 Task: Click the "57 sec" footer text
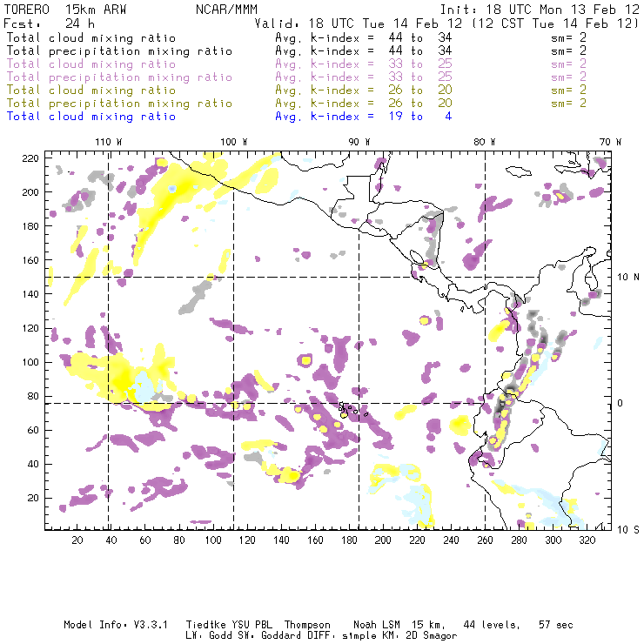tap(556, 625)
